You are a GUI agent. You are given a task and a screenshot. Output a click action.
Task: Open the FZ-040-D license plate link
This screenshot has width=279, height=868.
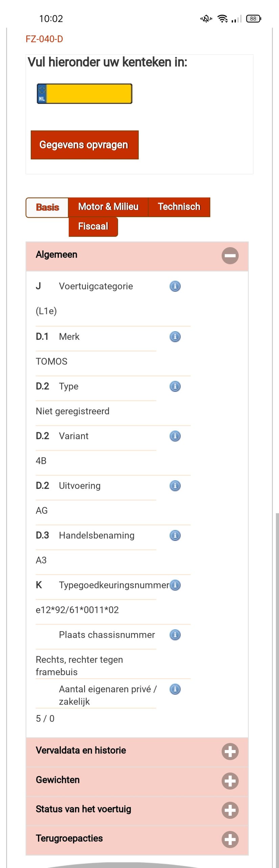coord(44,39)
